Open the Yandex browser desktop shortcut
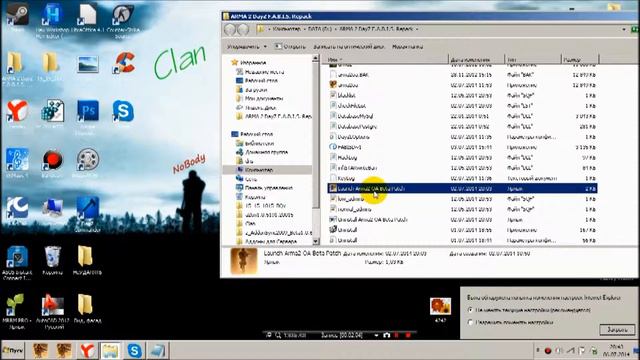 [17, 113]
